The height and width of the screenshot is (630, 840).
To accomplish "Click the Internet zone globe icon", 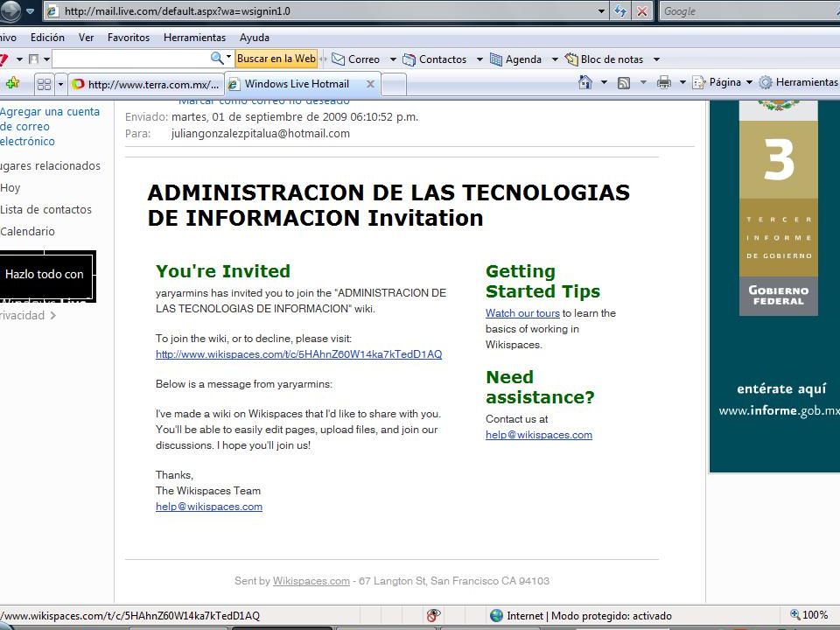I will click(497, 615).
